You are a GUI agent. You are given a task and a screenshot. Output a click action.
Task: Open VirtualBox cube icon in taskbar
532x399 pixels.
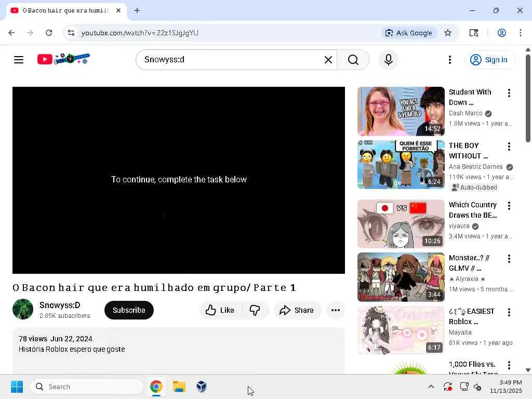click(202, 387)
